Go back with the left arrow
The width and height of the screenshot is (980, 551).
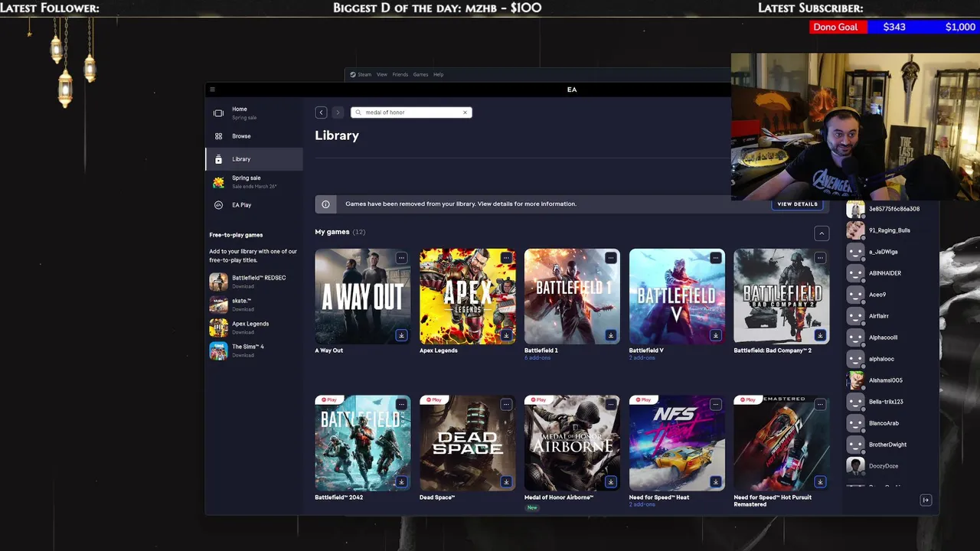(322, 112)
